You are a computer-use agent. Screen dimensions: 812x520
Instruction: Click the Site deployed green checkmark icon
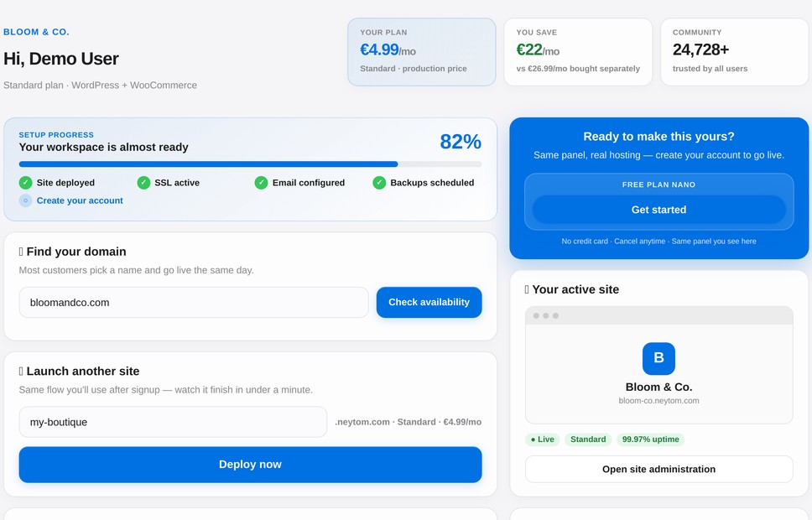(x=25, y=182)
